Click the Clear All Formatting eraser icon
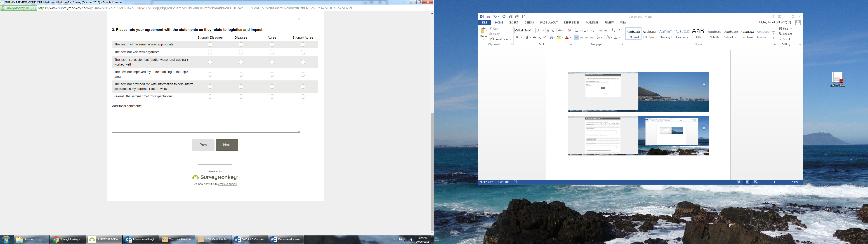This screenshot has height=244, width=868. (569, 30)
